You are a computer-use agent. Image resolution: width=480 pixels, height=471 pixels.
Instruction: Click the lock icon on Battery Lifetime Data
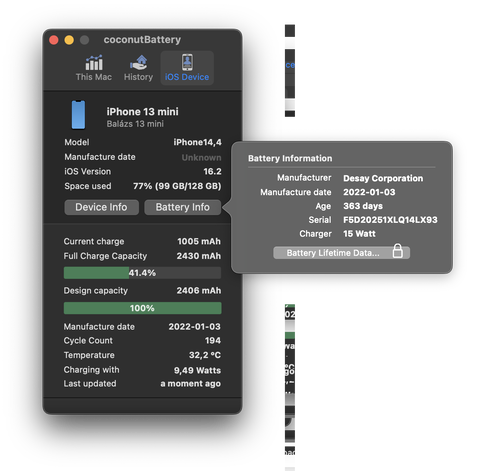(397, 251)
